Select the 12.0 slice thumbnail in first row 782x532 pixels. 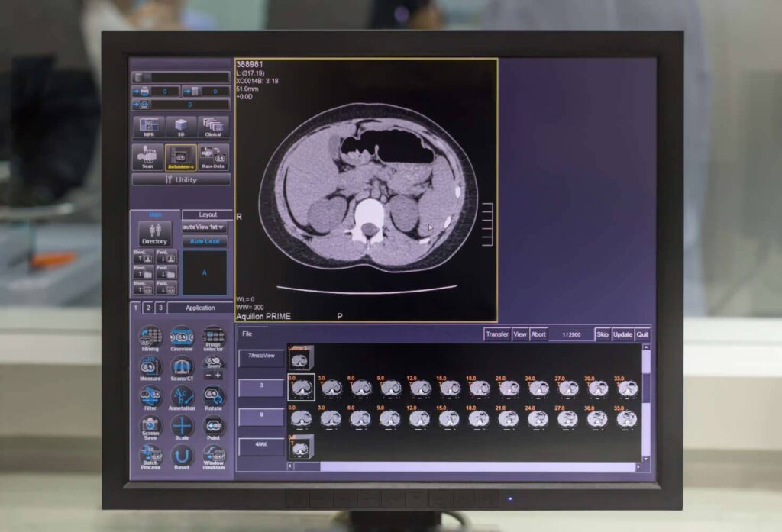419,388
